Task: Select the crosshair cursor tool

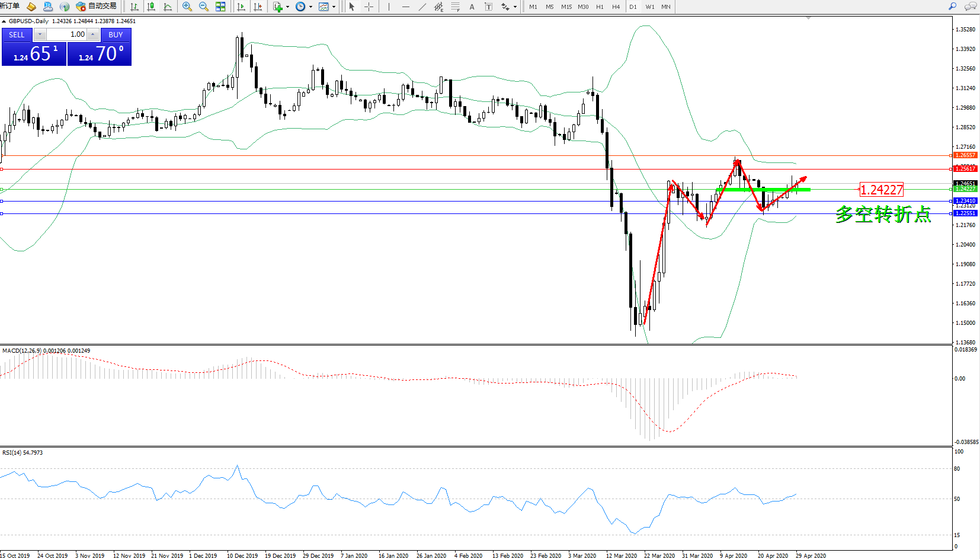Action: pyautogui.click(x=369, y=7)
